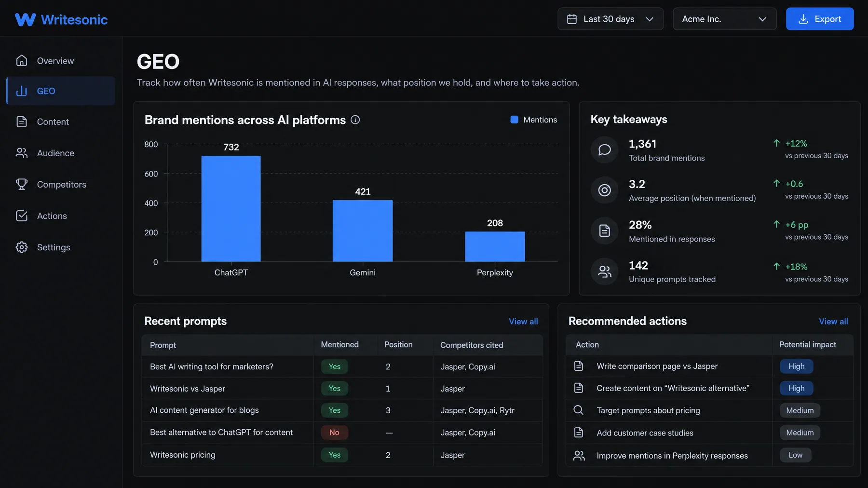Navigate to the Settings page
The image size is (868, 488).
coord(61,247)
